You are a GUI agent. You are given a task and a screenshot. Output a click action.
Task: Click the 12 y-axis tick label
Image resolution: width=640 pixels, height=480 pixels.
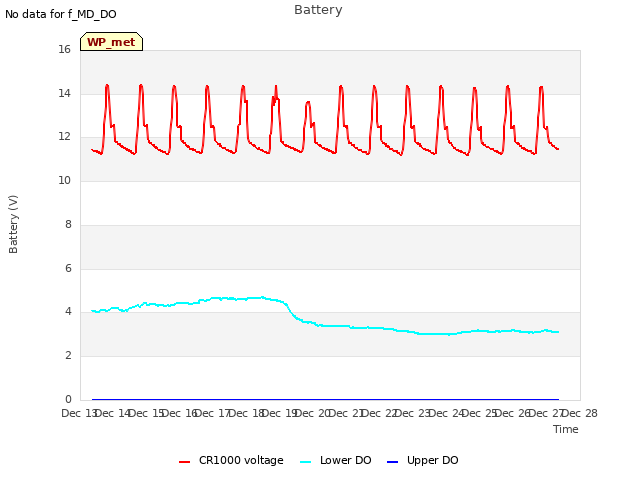64,137
